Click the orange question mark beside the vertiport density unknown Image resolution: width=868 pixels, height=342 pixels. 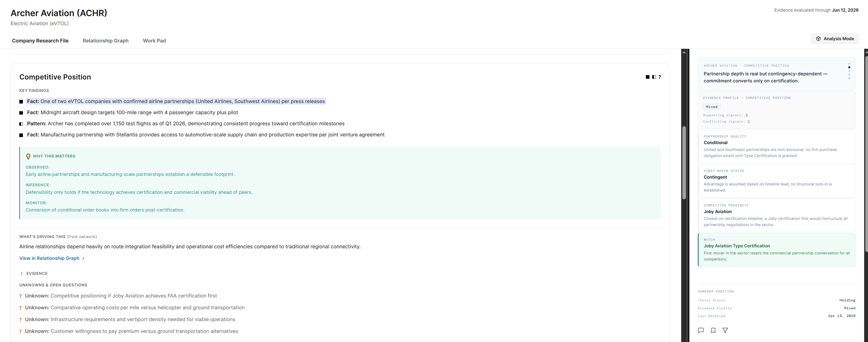(x=20, y=320)
